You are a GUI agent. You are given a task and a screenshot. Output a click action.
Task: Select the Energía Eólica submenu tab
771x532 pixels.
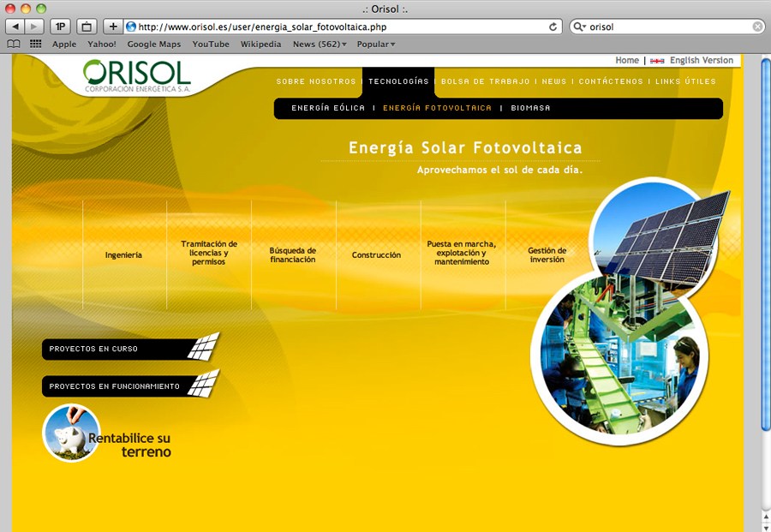(x=328, y=108)
